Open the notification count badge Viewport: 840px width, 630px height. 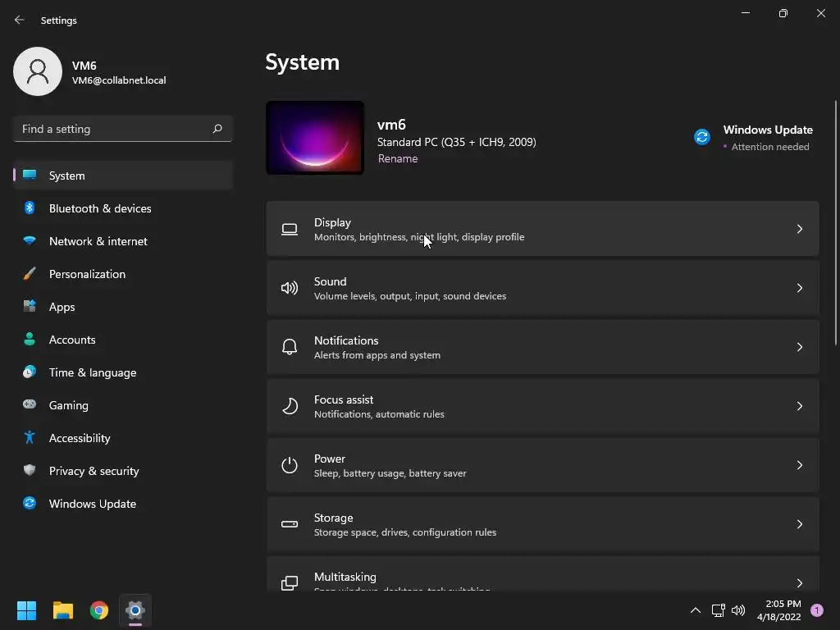click(x=817, y=610)
